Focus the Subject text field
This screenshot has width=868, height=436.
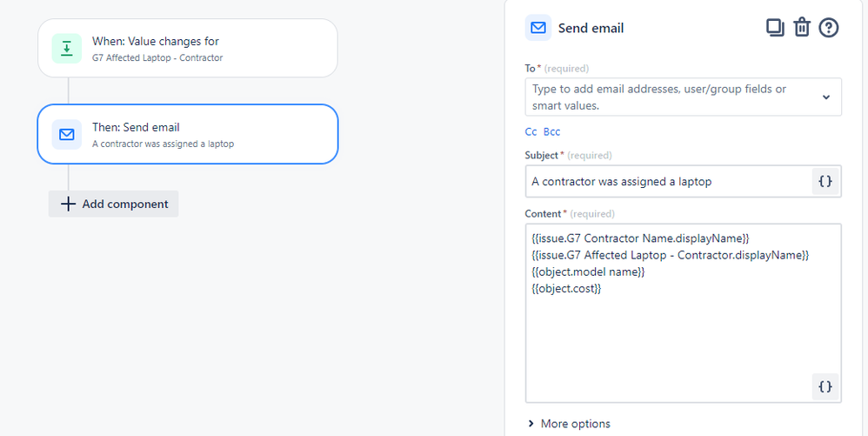pyautogui.click(x=665, y=181)
